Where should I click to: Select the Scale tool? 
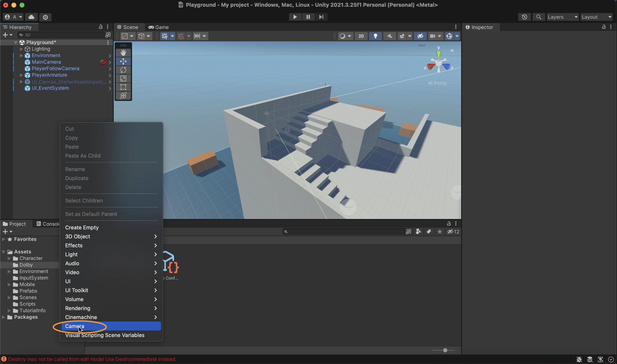[x=123, y=79]
